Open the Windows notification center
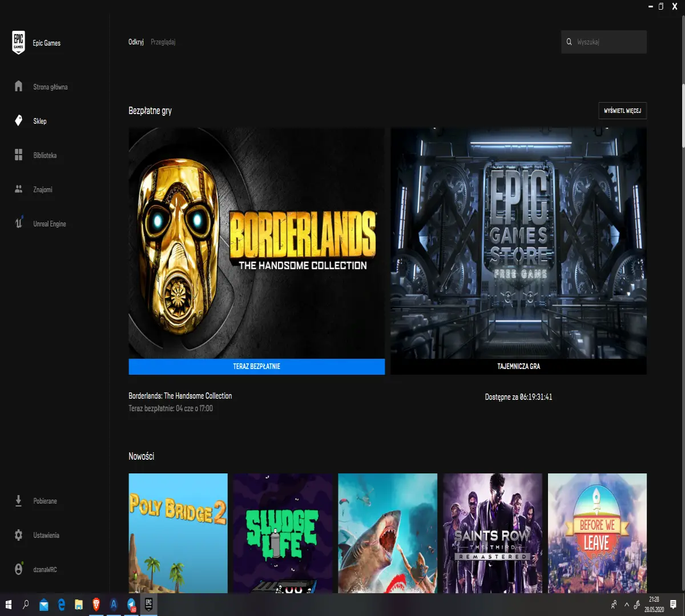 673,605
